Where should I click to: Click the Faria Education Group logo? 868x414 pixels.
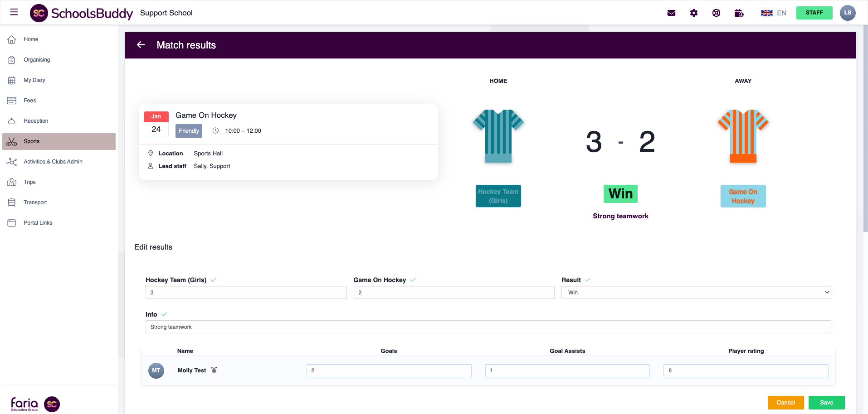tap(25, 404)
